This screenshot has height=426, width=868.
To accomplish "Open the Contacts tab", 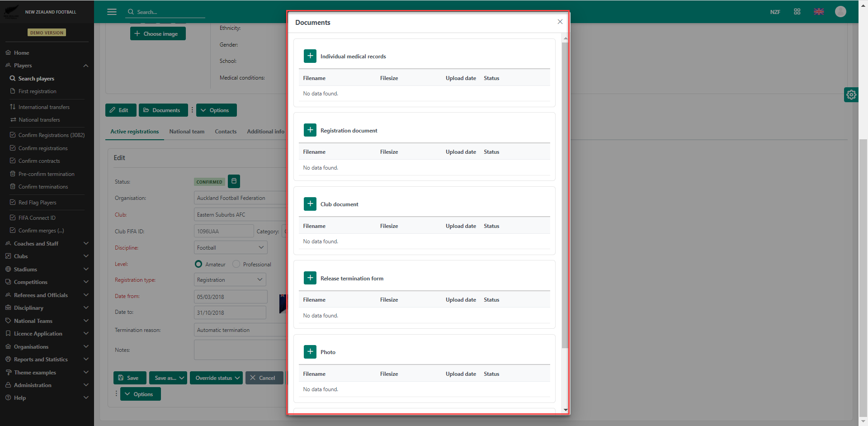I will 226,132.
